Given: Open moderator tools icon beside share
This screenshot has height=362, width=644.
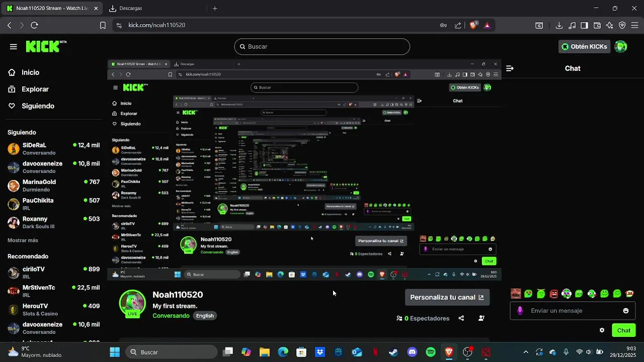Looking at the screenshot, I should tap(481, 318).
